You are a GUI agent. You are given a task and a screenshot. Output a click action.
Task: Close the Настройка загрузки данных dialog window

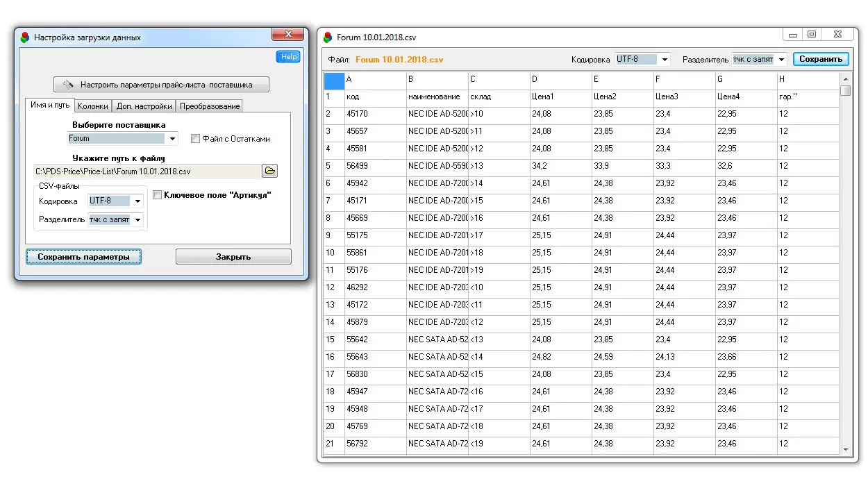[x=287, y=35]
